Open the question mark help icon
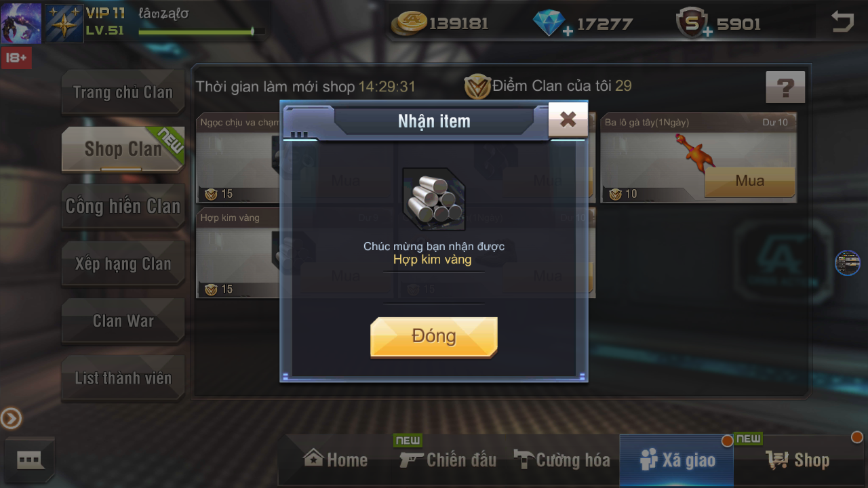 tap(785, 87)
